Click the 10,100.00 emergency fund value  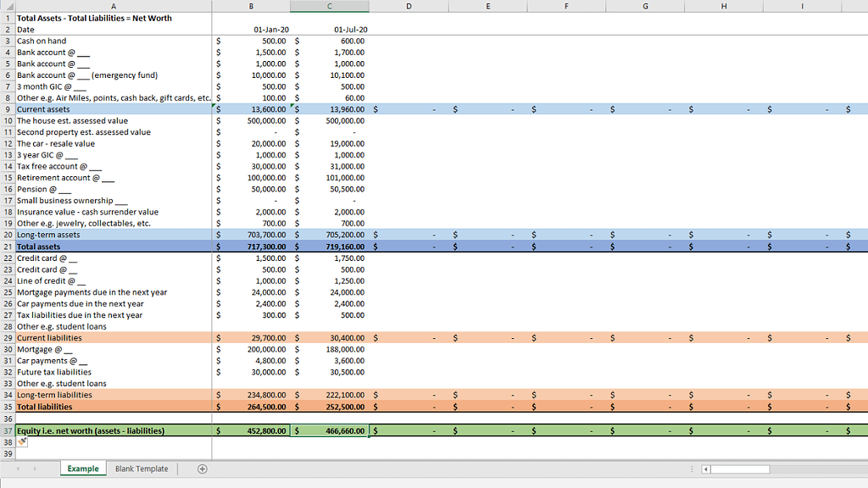click(x=330, y=75)
